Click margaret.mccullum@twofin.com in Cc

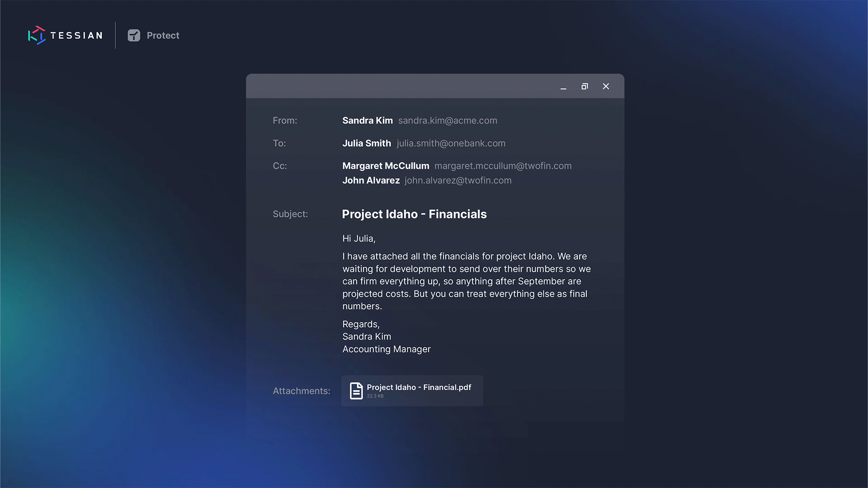pyautogui.click(x=503, y=166)
